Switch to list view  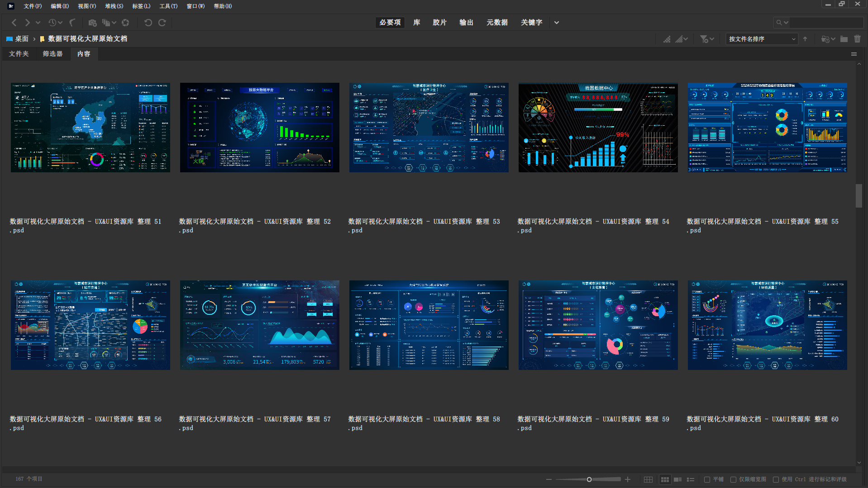(691, 479)
